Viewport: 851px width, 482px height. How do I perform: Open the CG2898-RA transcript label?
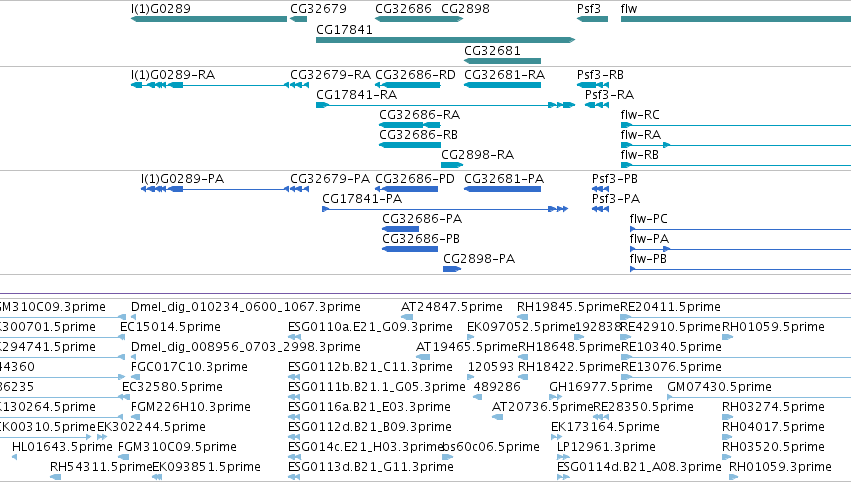click(x=477, y=155)
